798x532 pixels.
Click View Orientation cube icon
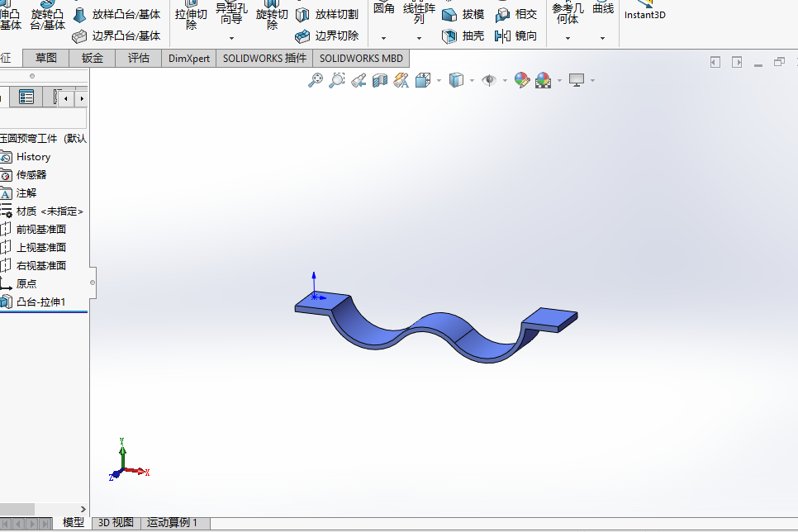423,80
